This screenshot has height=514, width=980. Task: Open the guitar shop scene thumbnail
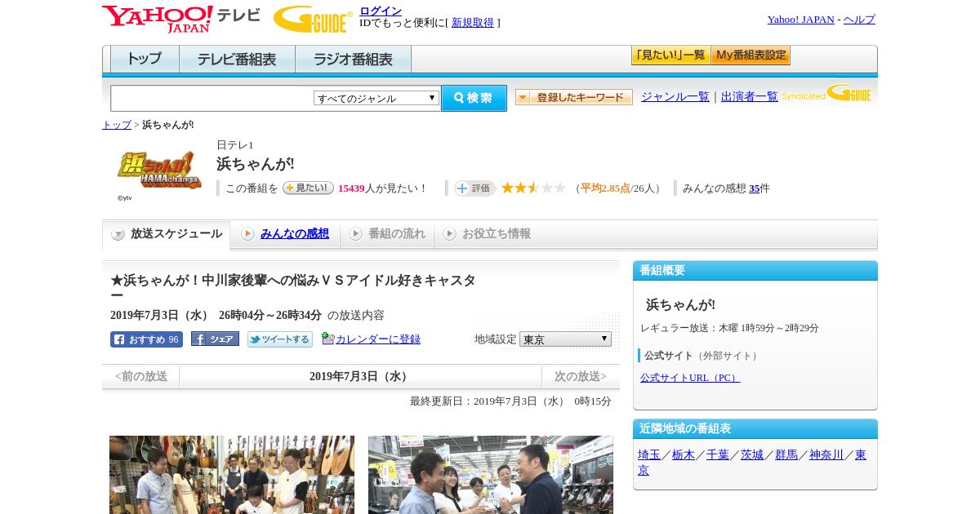pyautogui.click(x=232, y=475)
